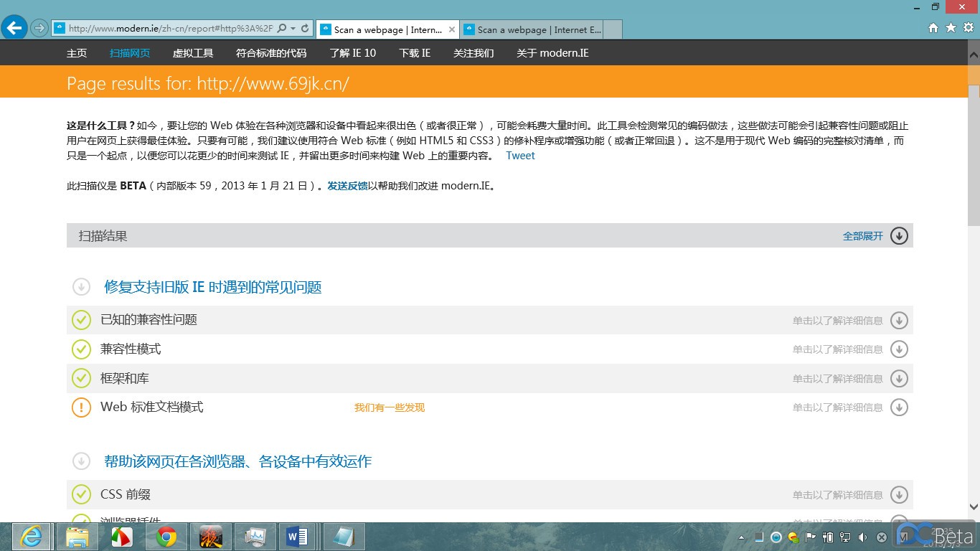The height and width of the screenshot is (551, 980).
Task: Open Internet Explorer from the taskbar
Action: pos(31,537)
